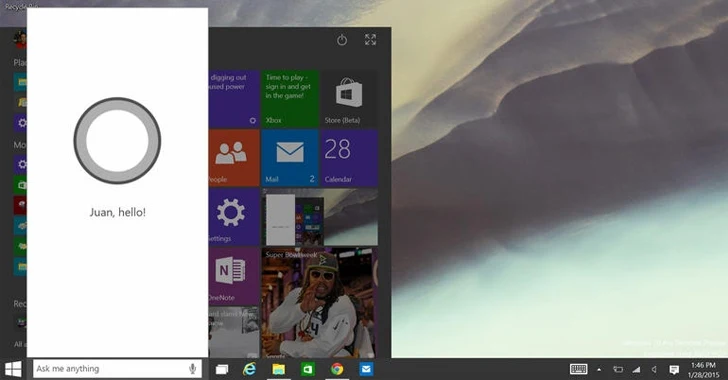Launch Google Chrome from taskbar
The width and height of the screenshot is (728, 380).
point(337,369)
